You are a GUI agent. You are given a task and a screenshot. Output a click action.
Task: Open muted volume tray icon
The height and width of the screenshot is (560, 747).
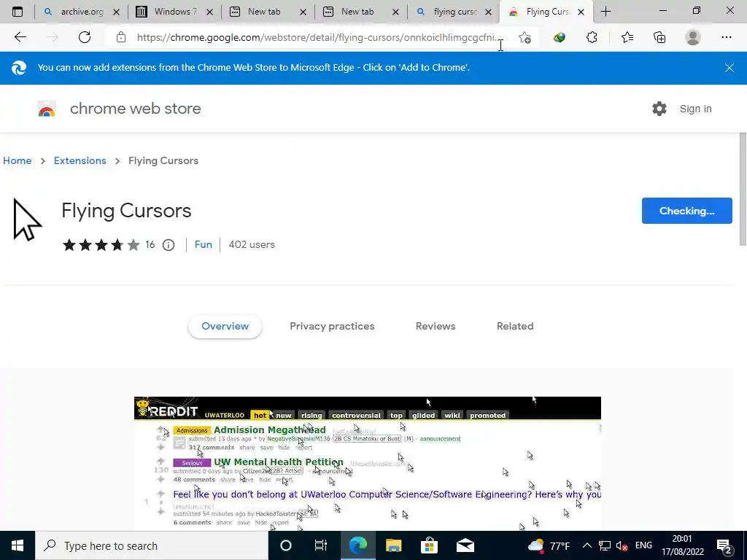point(622,545)
